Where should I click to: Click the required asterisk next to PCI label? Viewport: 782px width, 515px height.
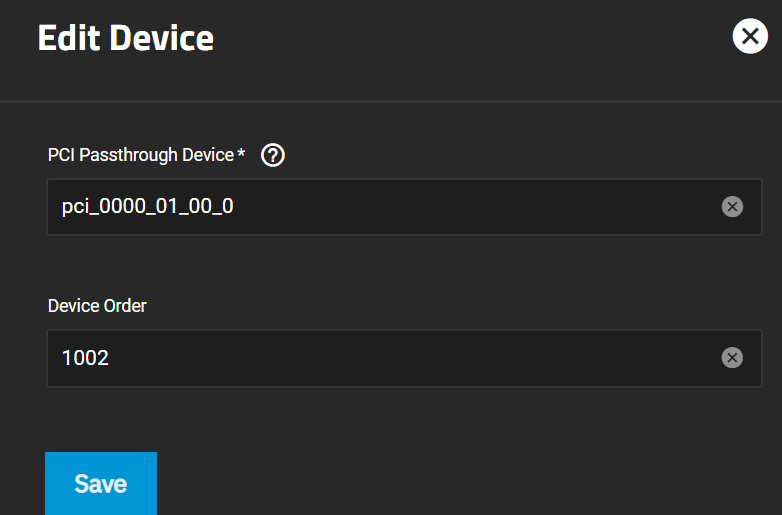[x=241, y=152]
